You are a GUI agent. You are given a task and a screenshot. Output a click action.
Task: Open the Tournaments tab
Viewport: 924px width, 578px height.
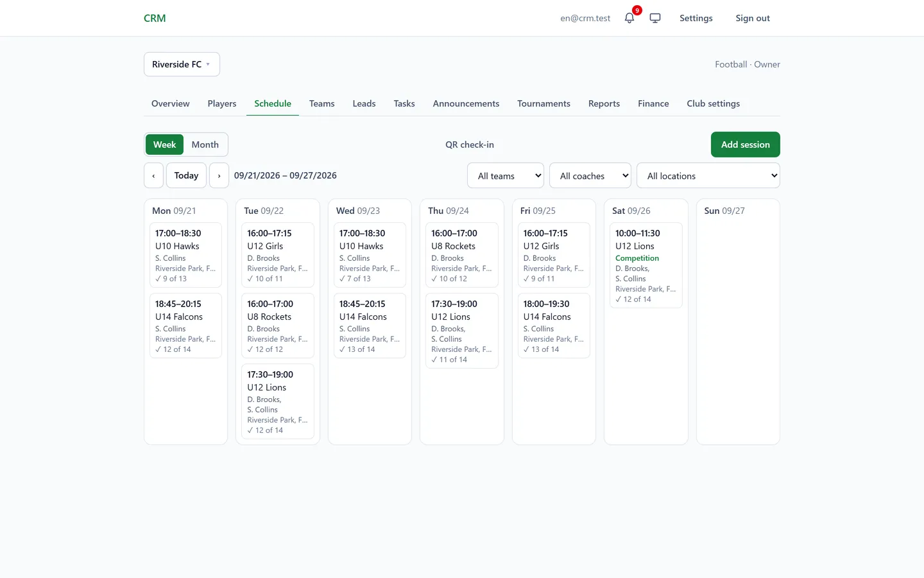click(x=544, y=103)
